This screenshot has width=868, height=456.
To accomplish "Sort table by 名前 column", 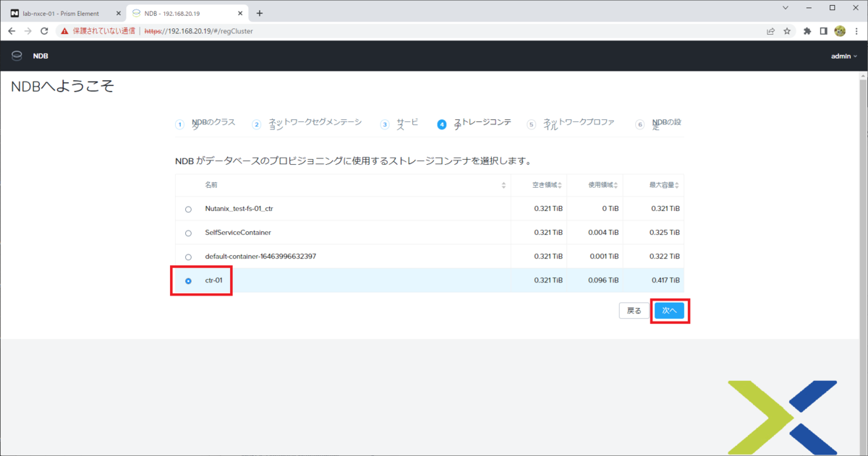I will pyautogui.click(x=503, y=186).
